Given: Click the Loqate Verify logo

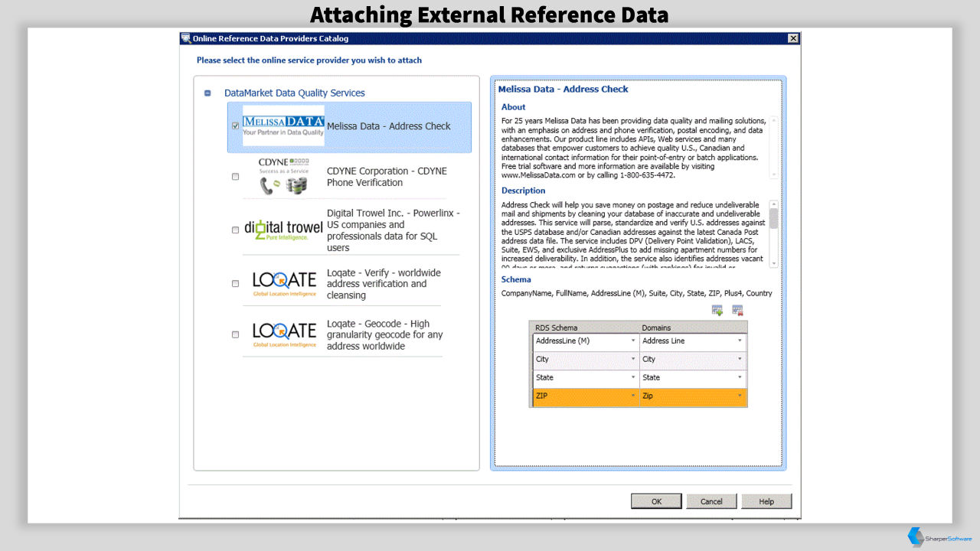Looking at the screenshot, I should [284, 284].
